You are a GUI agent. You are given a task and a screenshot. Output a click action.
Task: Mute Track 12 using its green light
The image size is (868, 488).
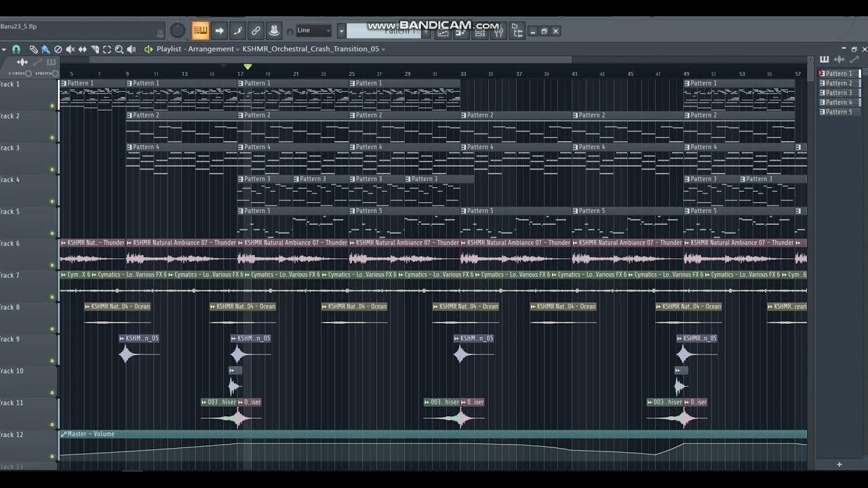[52, 456]
